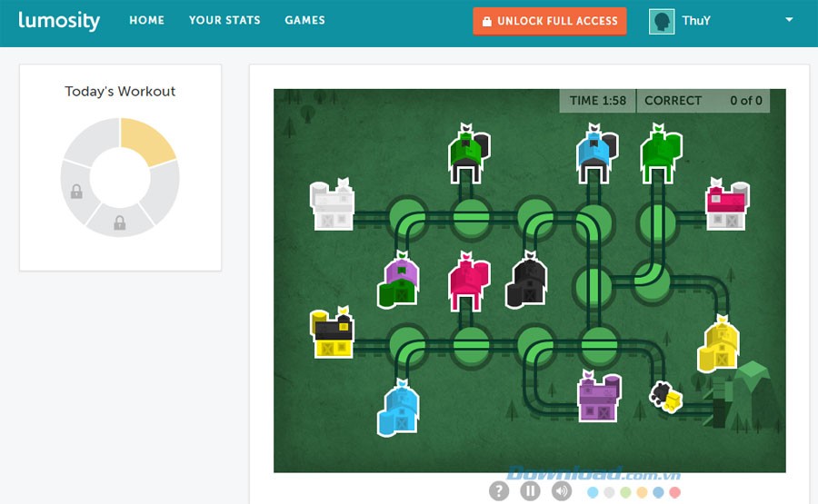Click the purple station at the bottom
This screenshot has width=818, height=504.
[x=598, y=396]
